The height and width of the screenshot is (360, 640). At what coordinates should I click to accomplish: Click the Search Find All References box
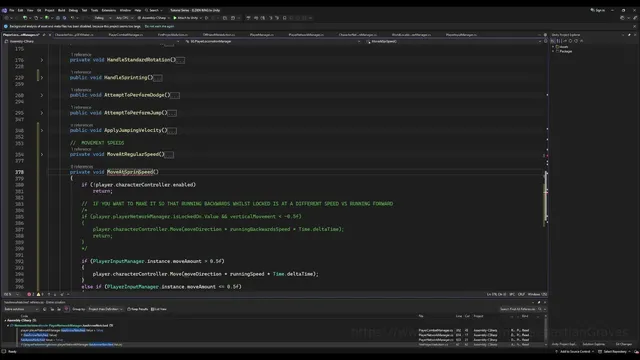(520, 309)
